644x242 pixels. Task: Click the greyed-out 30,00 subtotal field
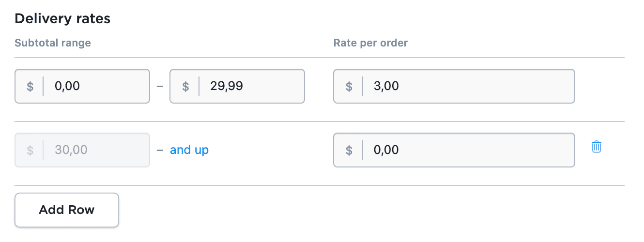(97, 150)
